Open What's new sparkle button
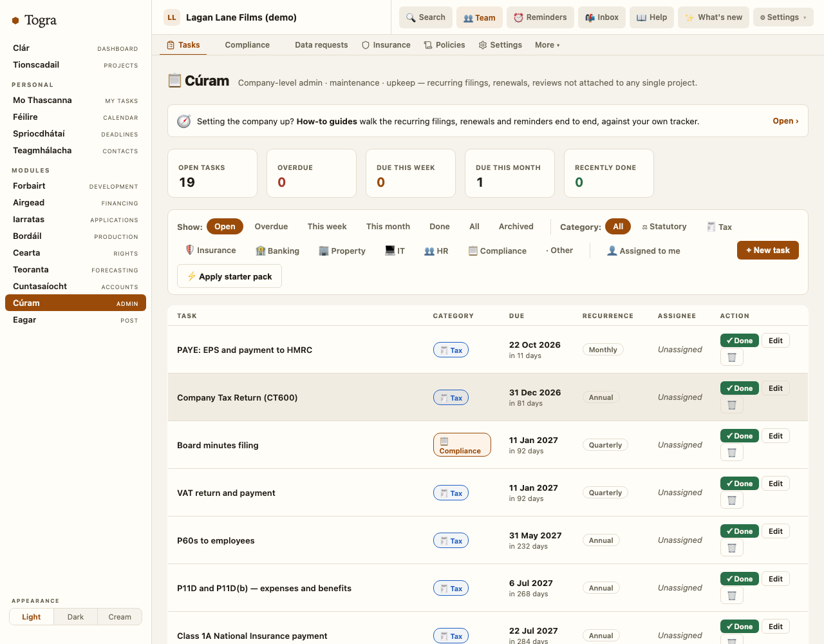 click(x=713, y=17)
